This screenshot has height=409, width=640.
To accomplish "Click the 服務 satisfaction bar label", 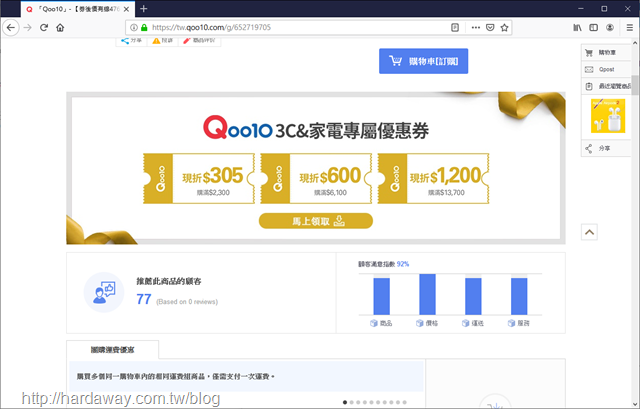I will [519, 323].
